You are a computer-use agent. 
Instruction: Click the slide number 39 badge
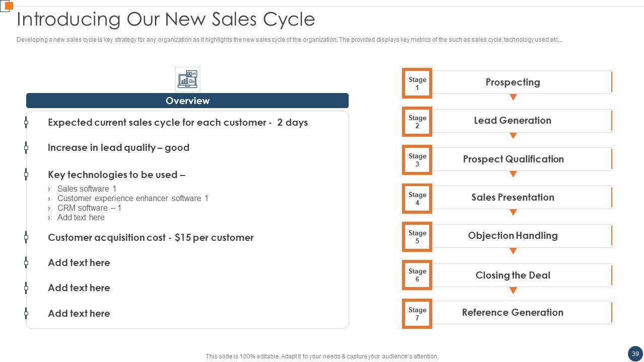coord(635,353)
